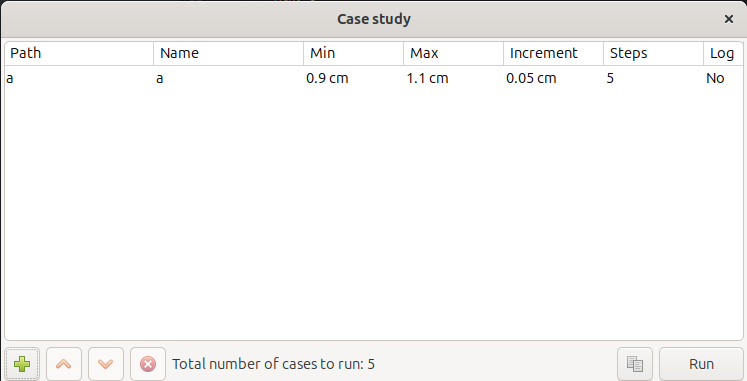Delete case with red X icon

pyautogui.click(x=148, y=364)
